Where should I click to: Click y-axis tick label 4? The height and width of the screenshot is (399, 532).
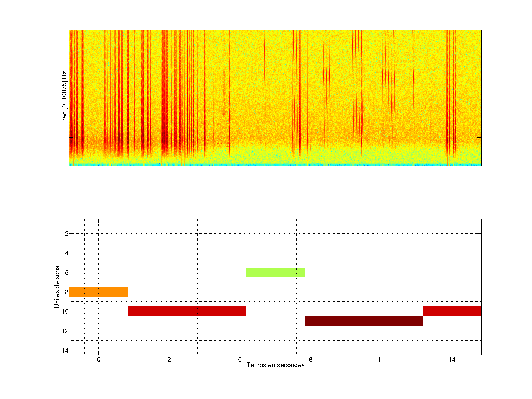click(67, 253)
